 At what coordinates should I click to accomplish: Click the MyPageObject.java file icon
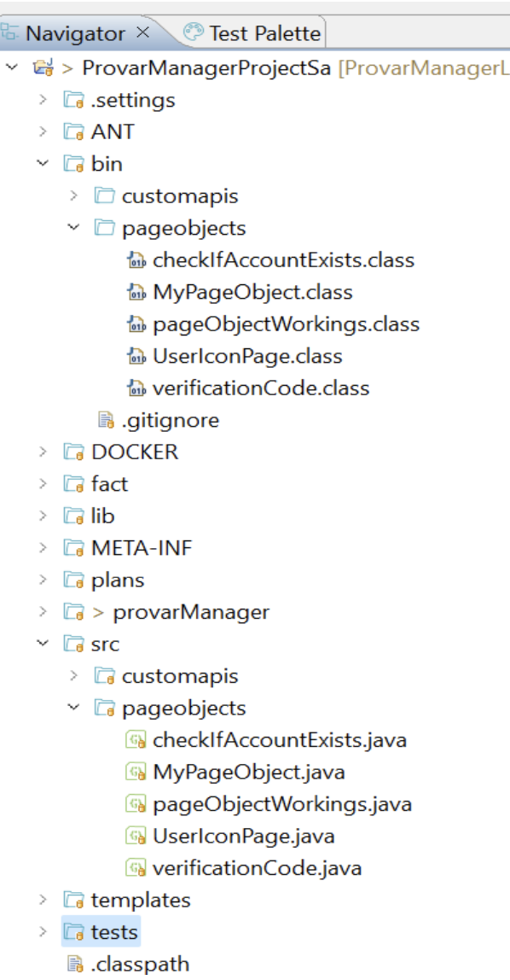point(136,773)
